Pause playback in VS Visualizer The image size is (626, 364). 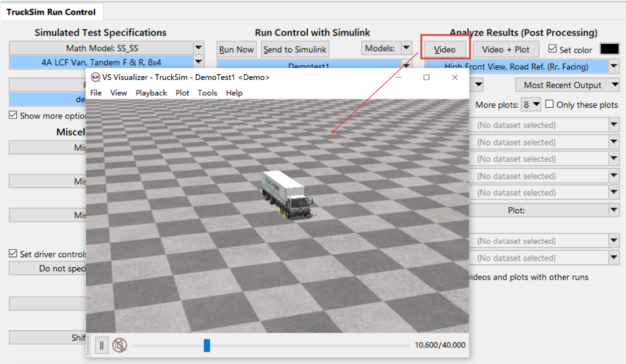coord(101,345)
